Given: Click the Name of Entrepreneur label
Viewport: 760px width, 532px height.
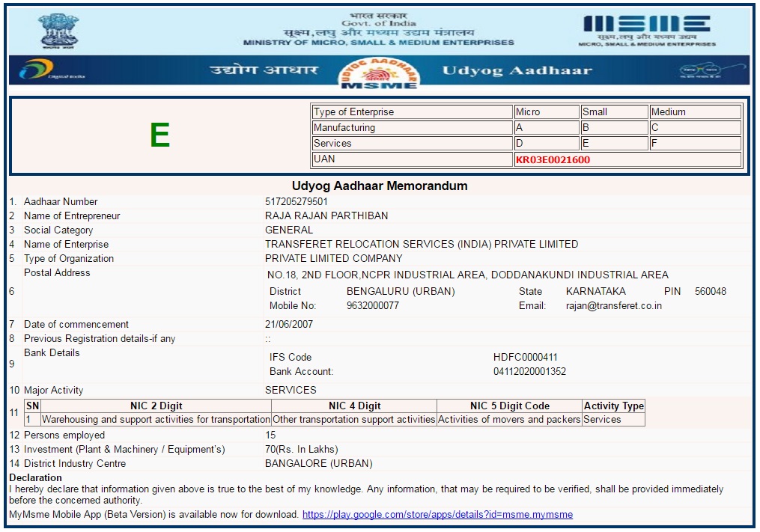Looking at the screenshot, I should point(72,215).
